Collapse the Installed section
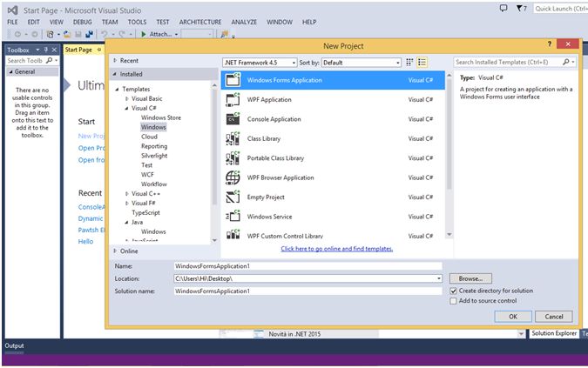 pyautogui.click(x=115, y=74)
